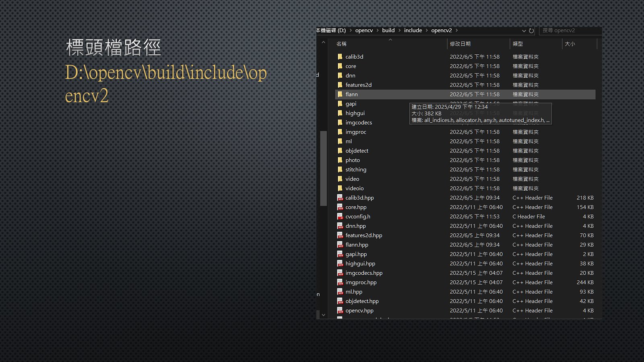Expand chevron after opencv in breadcrumb
644x362 pixels.
tap(378, 31)
